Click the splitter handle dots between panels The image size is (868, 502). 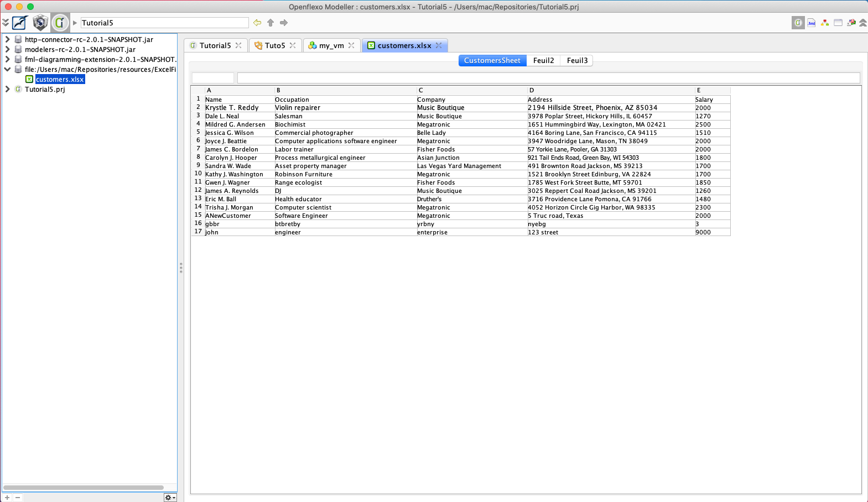181,268
